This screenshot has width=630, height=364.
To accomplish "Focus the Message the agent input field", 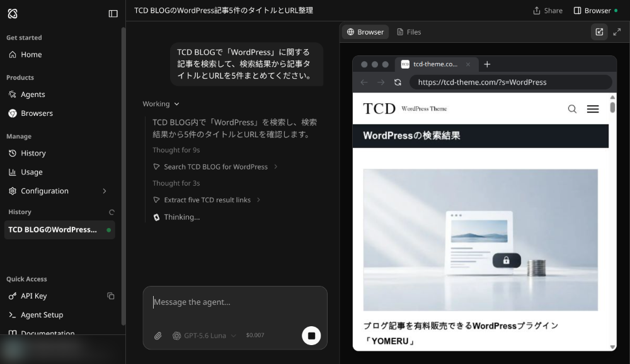I will click(235, 302).
